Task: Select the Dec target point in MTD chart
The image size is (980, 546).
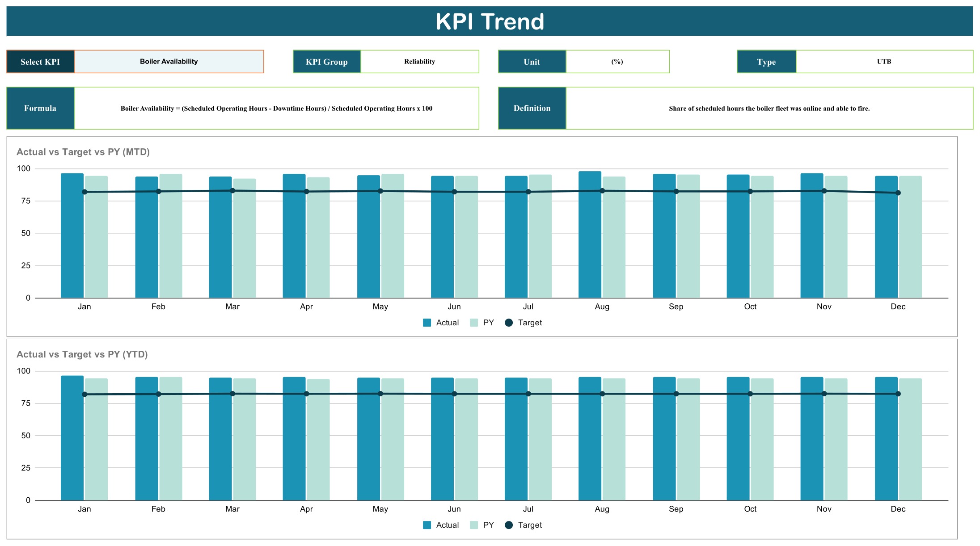Action: pos(898,193)
